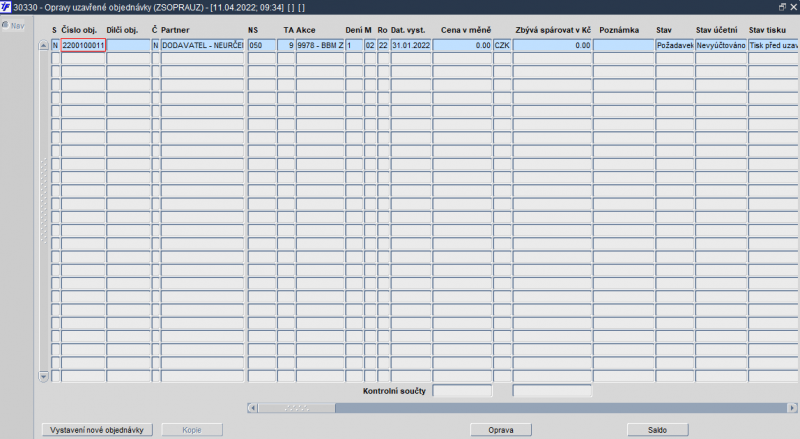Click the Oprava button
The width and height of the screenshot is (800, 439).
tap(501, 430)
